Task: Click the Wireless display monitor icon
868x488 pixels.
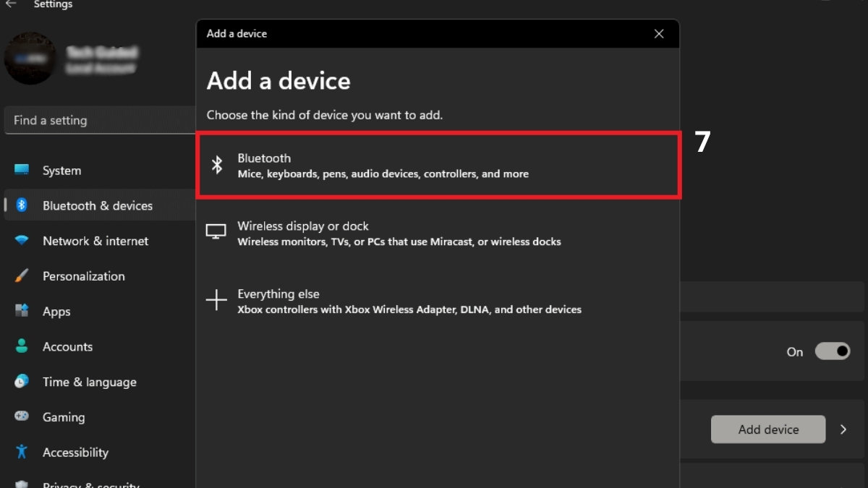Action: [x=216, y=232]
